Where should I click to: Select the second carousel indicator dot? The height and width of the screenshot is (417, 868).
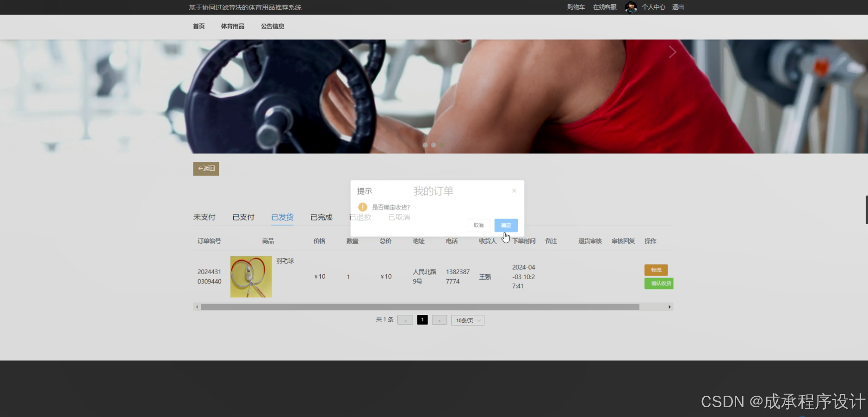pos(434,145)
